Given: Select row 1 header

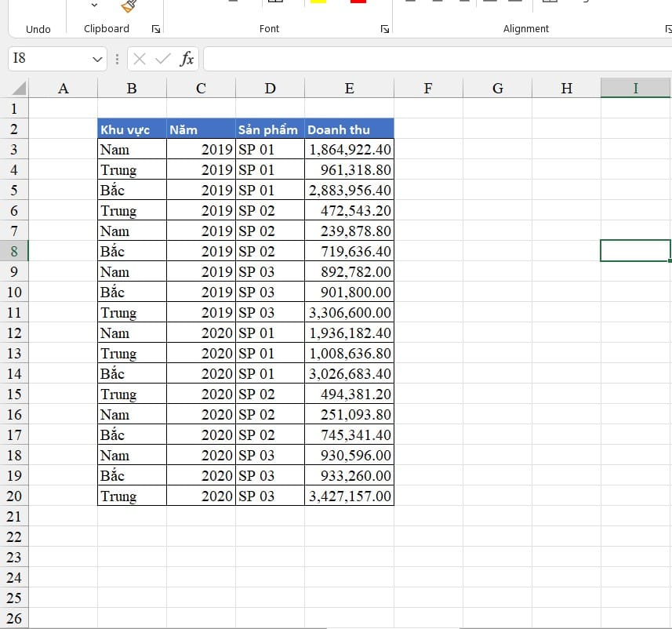Looking at the screenshot, I should click(14, 108).
